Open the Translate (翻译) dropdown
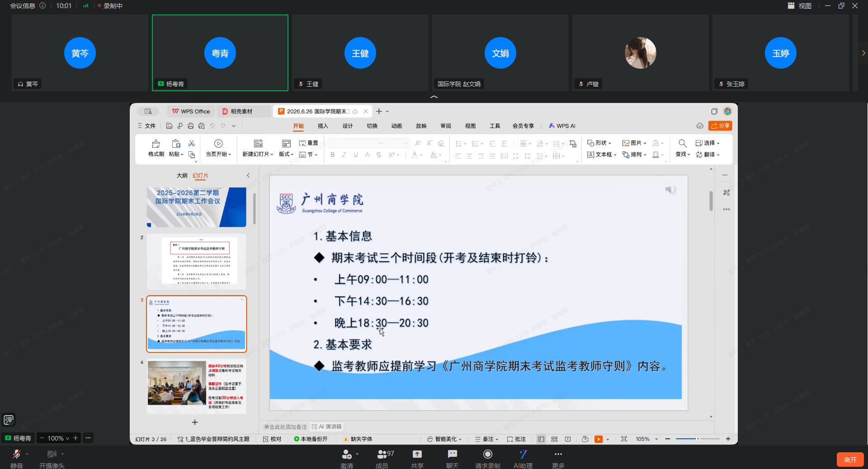This screenshot has width=868, height=469. (x=708, y=155)
